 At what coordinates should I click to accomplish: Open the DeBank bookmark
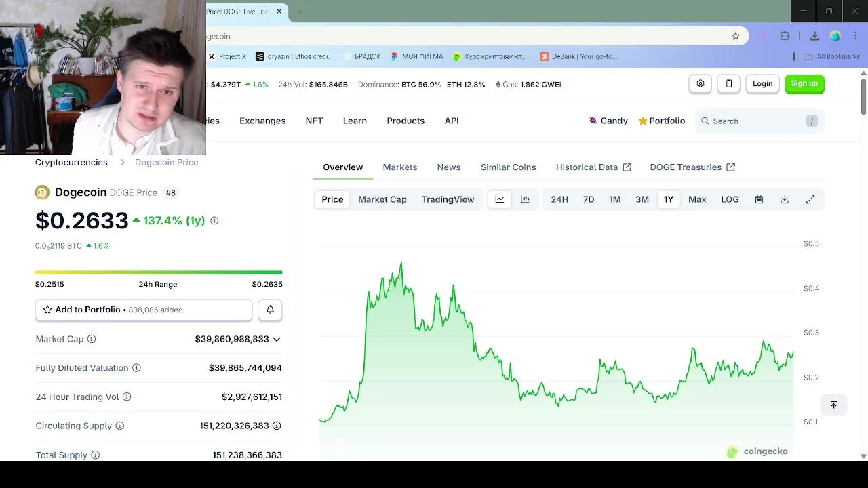[578, 56]
